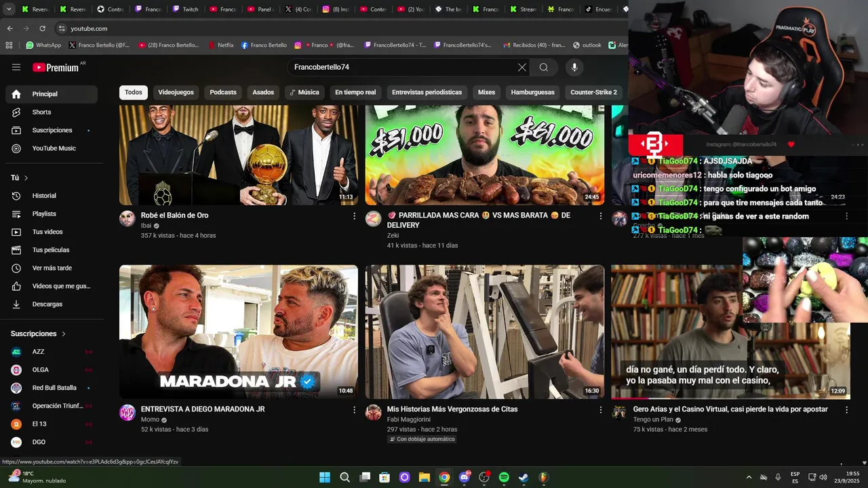The width and height of the screenshot is (868, 488).
Task: Open the Maradona Jr interview thumbnail
Action: [x=239, y=331]
